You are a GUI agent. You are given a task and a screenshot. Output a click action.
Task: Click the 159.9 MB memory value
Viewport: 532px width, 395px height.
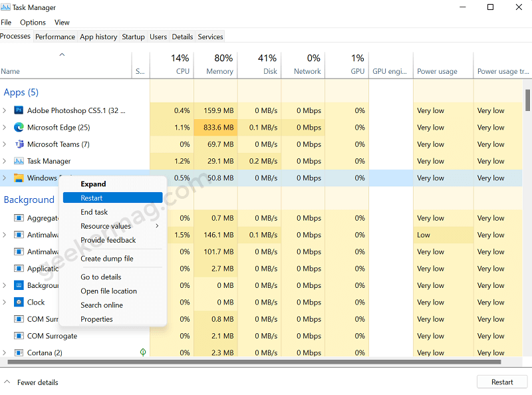pos(219,110)
